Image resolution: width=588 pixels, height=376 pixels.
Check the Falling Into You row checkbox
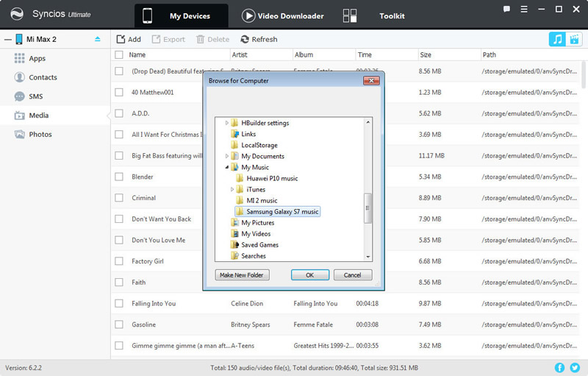pyautogui.click(x=119, y=303)
